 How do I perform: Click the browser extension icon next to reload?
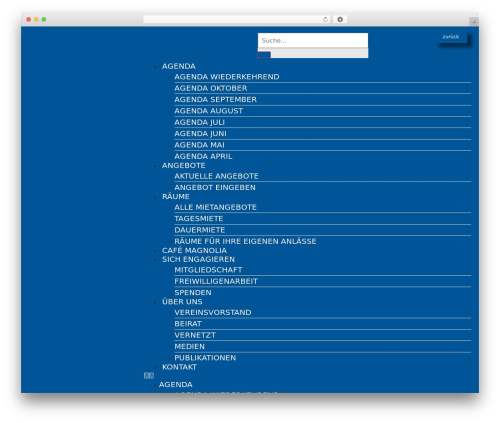(340, 20)
